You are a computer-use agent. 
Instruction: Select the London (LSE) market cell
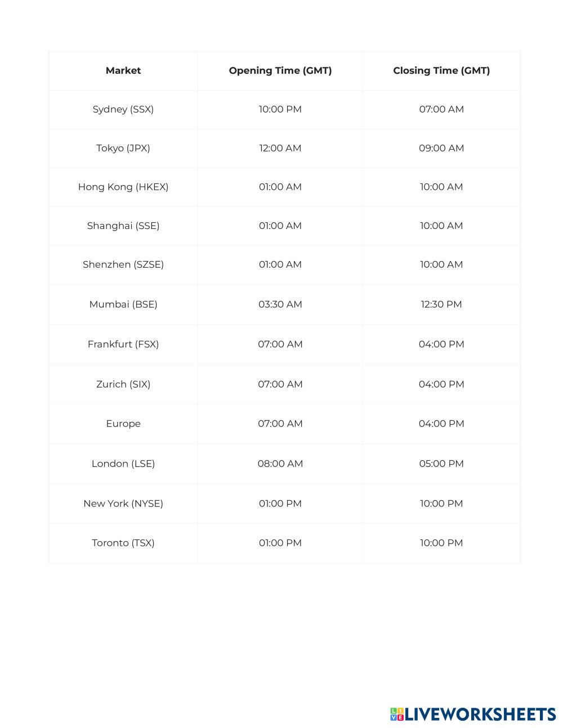[123, 464]
